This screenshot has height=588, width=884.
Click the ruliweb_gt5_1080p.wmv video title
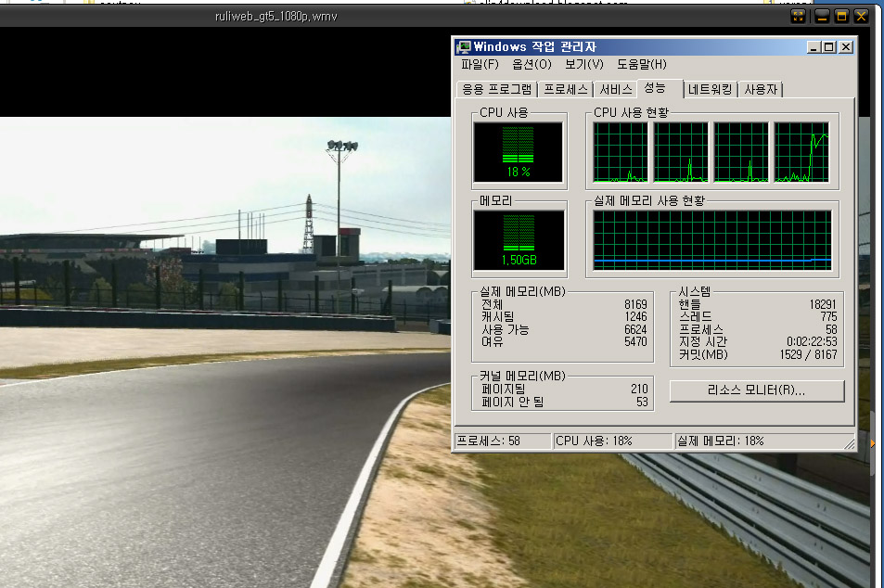coord(276,17)
